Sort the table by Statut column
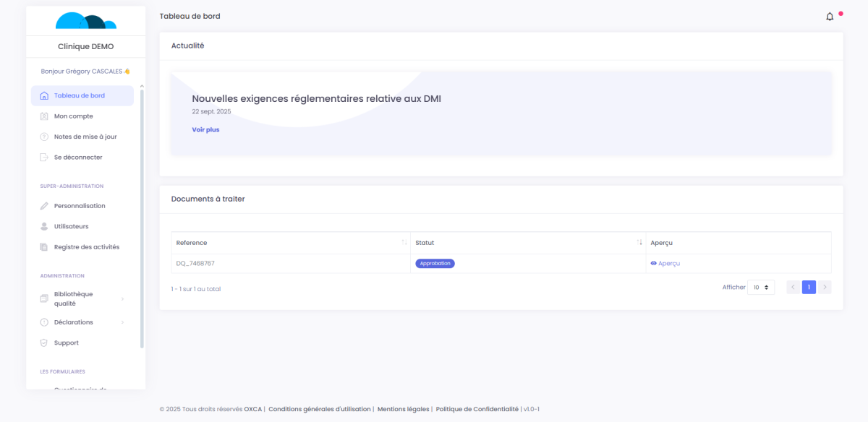The height and width of the screenshot is (422, 868). (x=639, y=243)
